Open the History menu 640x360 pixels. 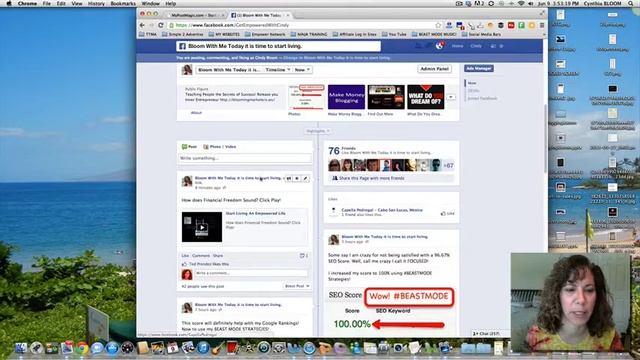point(96,3)
